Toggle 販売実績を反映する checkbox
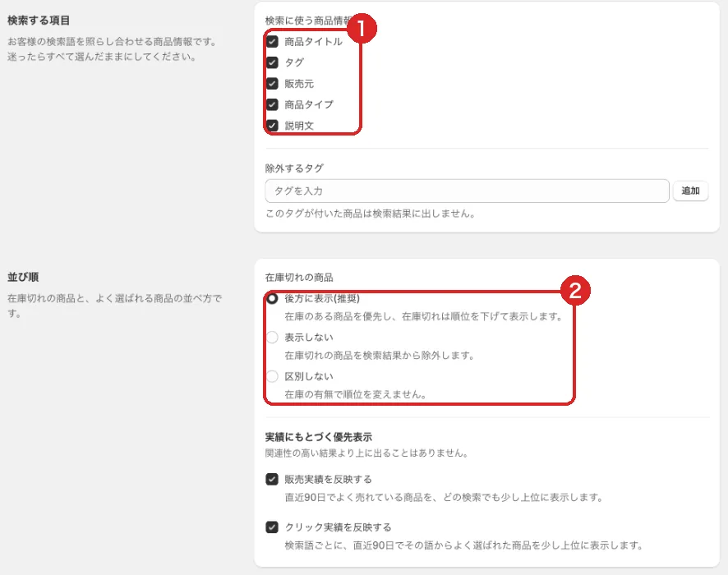Viewport: 728px width, 575px height. click(x=272, y=480)
